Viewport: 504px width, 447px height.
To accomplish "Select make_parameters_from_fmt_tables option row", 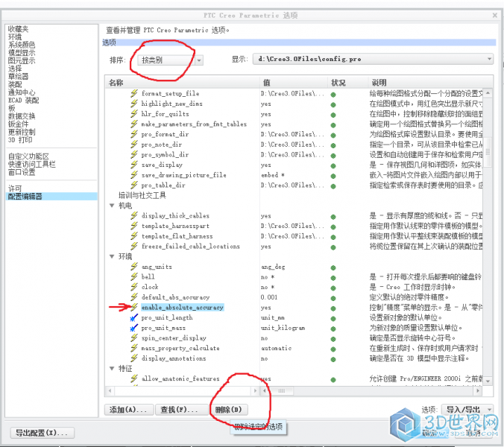I will click(x=194, y=124).
